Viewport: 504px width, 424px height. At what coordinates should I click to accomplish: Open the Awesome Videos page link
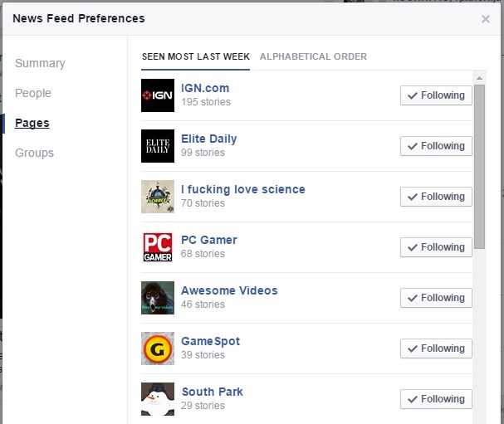pyautogui.click(x=229, y=290)
